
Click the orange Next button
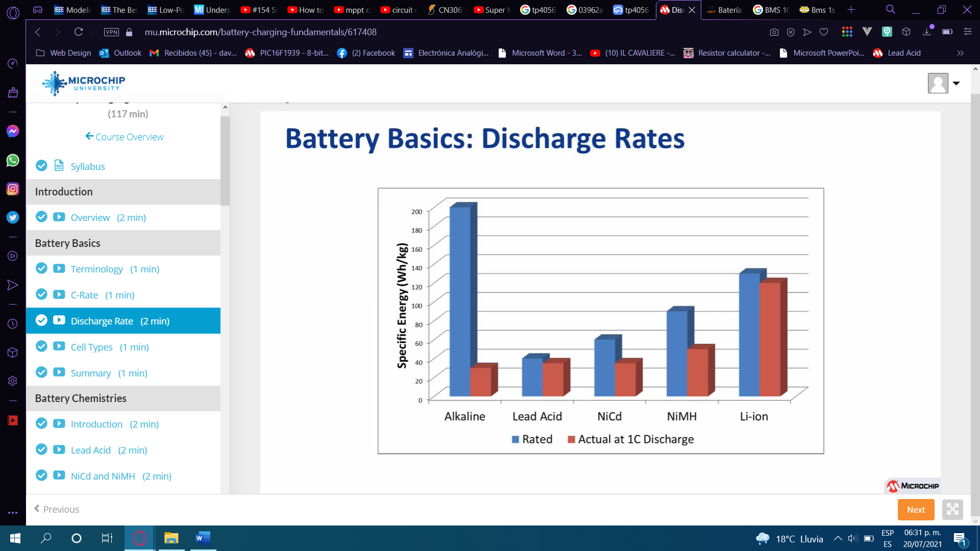916,509
